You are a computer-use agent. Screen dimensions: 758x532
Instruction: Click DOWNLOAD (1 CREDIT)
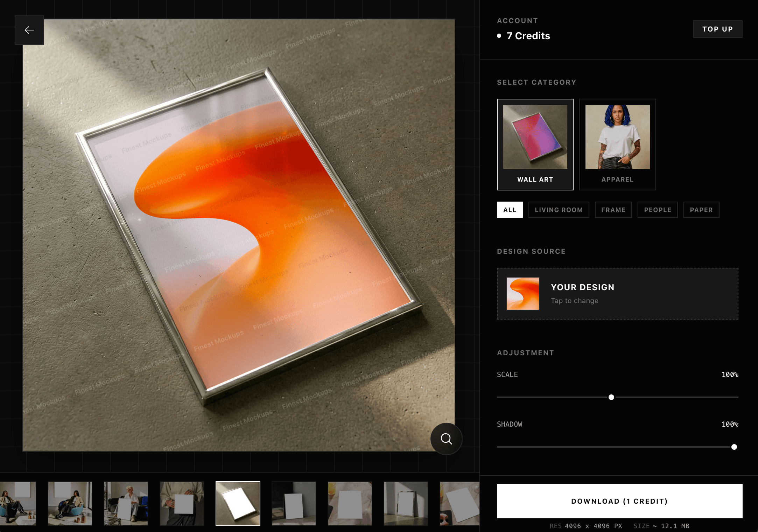pyautogui.click(x=619, y=501)
